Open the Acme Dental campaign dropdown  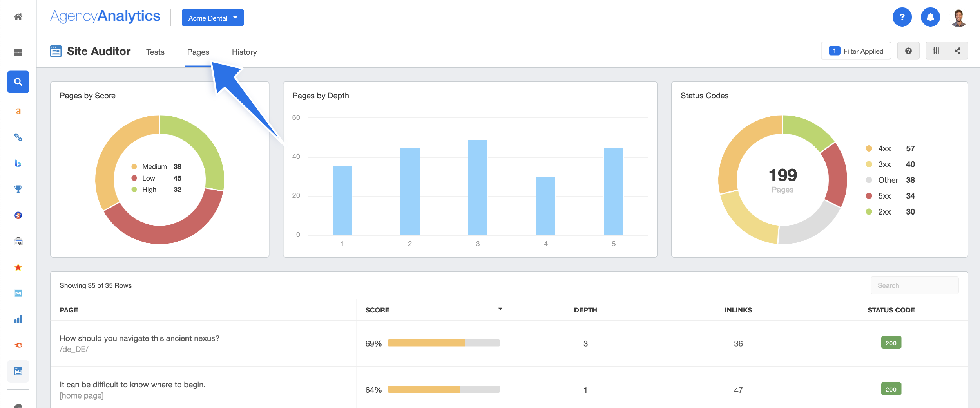click(213, 17)
